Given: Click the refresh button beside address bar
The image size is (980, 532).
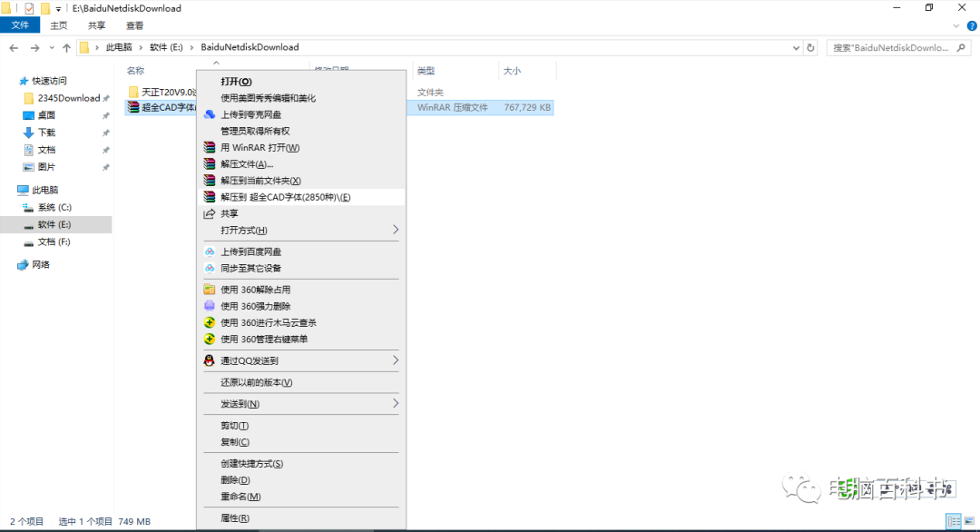Looking at the screenshot, I should [x=810, y=47].
